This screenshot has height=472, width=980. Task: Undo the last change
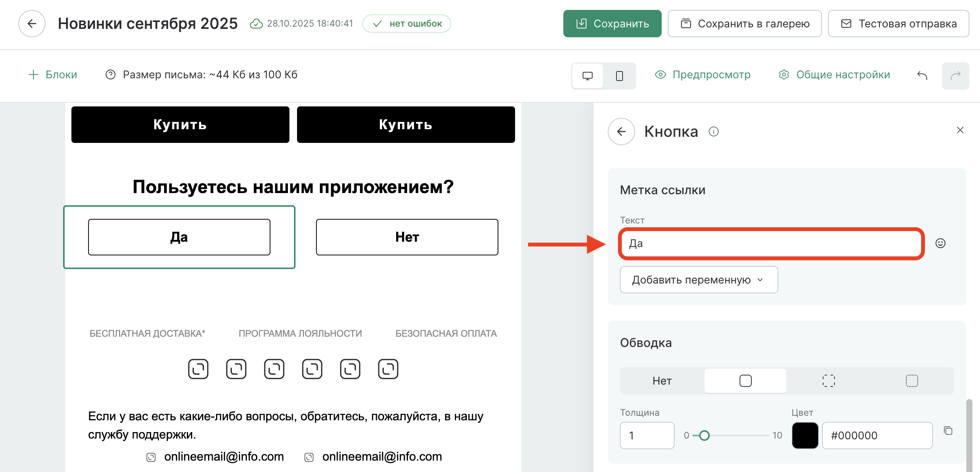pos(922,76)
